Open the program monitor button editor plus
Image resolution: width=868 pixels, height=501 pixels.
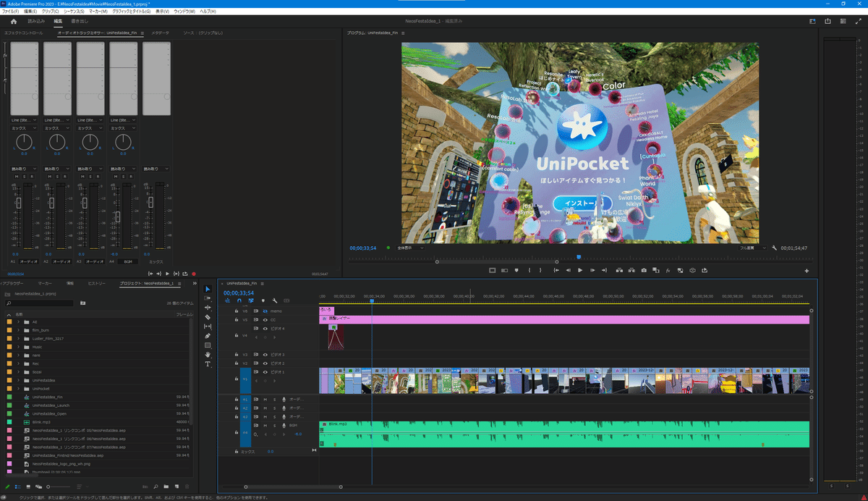(806, 271)
